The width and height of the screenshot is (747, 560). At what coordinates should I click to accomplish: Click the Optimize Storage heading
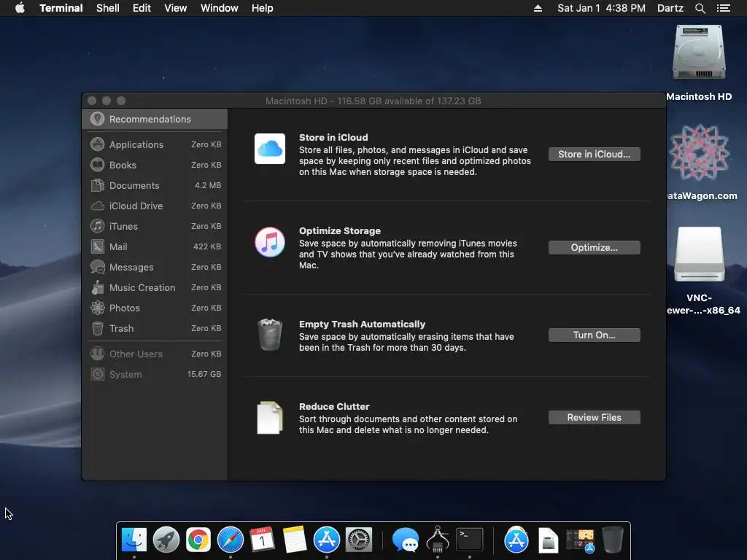(340, 231)
